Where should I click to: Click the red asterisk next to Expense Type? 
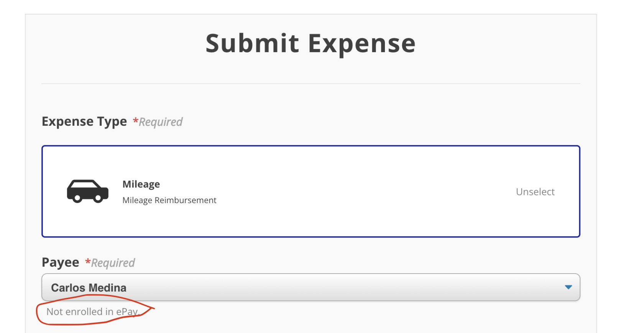tap(135, 121)
